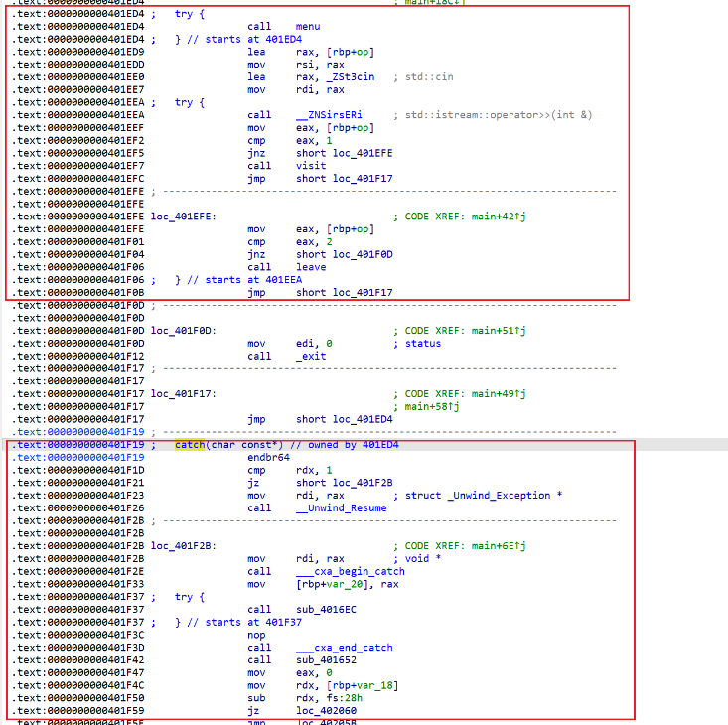
Task: Click the address '.text:0000000000401F12'
Action: coord(77,356)
